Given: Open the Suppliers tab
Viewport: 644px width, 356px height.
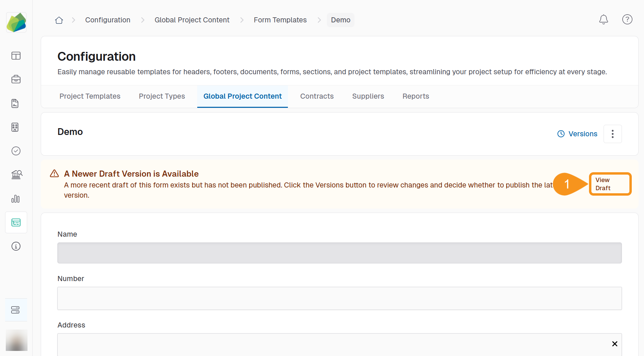Looking at the screenshot, I should (368, 96).
